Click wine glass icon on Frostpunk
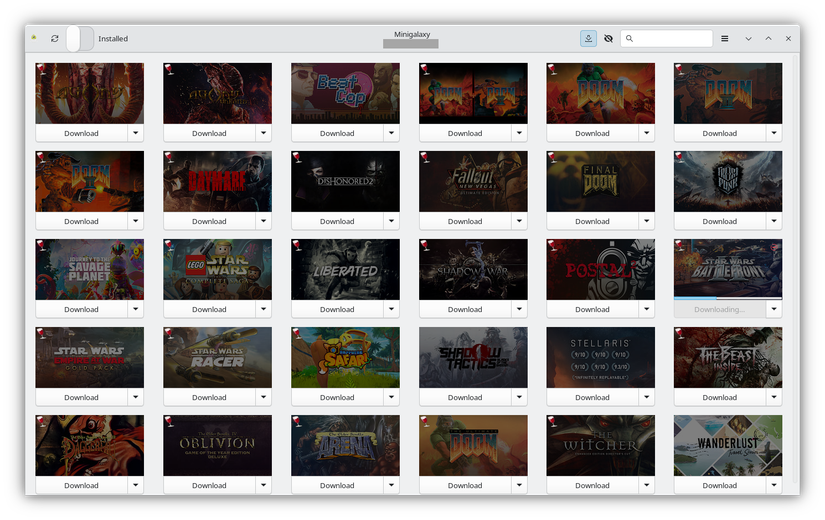 tap(679, 157)
